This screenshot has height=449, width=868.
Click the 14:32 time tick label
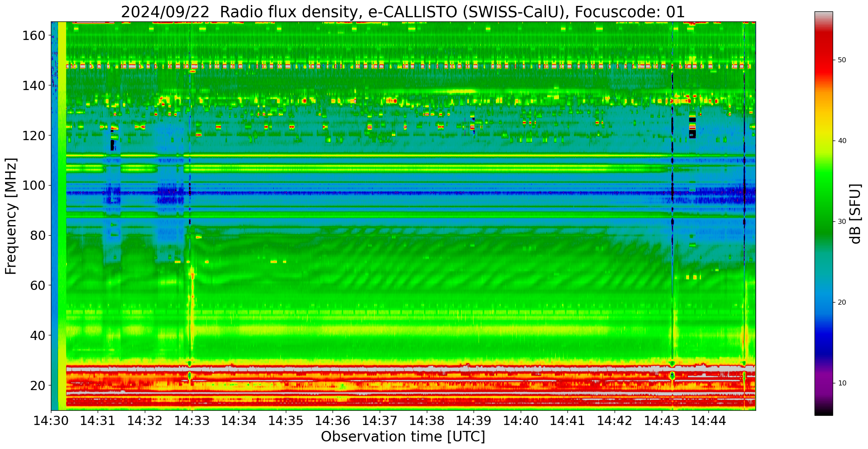click(145, 420)
